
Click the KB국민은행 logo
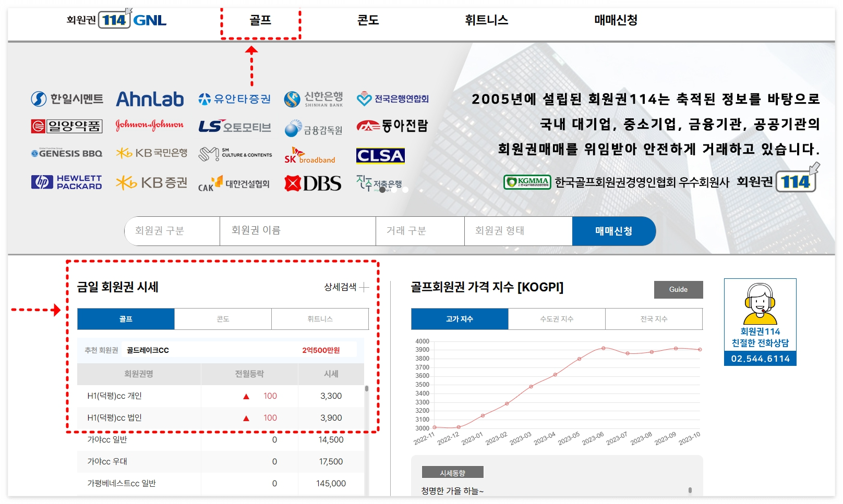(x=151, y=153)
